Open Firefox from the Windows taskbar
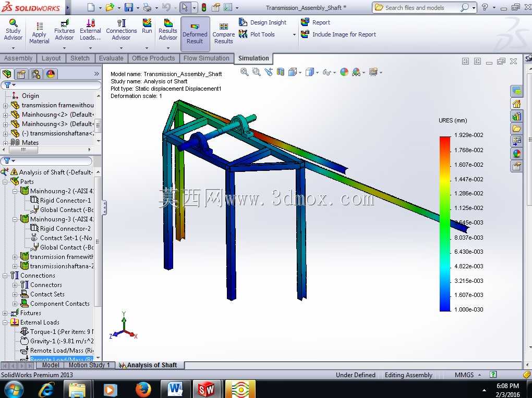The height and width of the screenshot is (398, 532). pos(143,389)
